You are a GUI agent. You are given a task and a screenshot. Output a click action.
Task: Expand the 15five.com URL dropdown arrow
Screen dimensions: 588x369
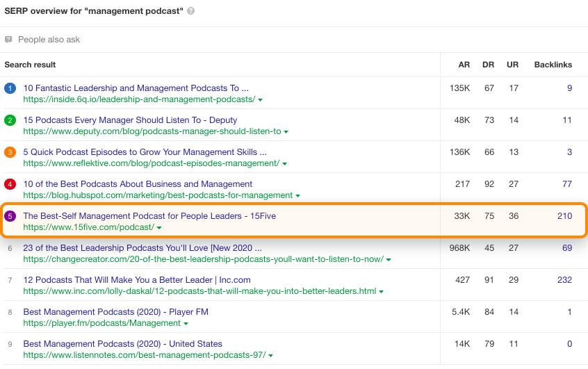(159, 228)
